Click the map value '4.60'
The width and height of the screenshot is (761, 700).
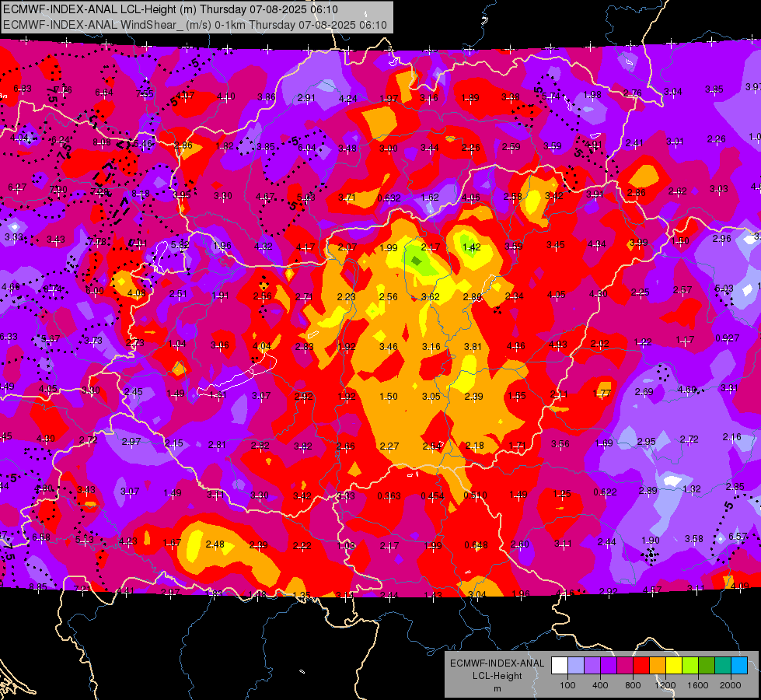point(687,390)
